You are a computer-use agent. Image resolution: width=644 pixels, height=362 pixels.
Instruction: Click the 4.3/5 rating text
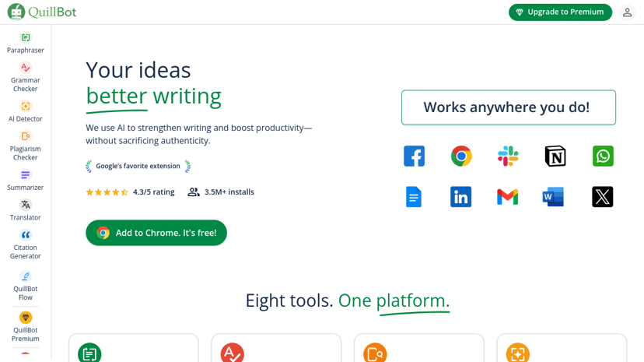pyautogui.click(x=153, y=192)
